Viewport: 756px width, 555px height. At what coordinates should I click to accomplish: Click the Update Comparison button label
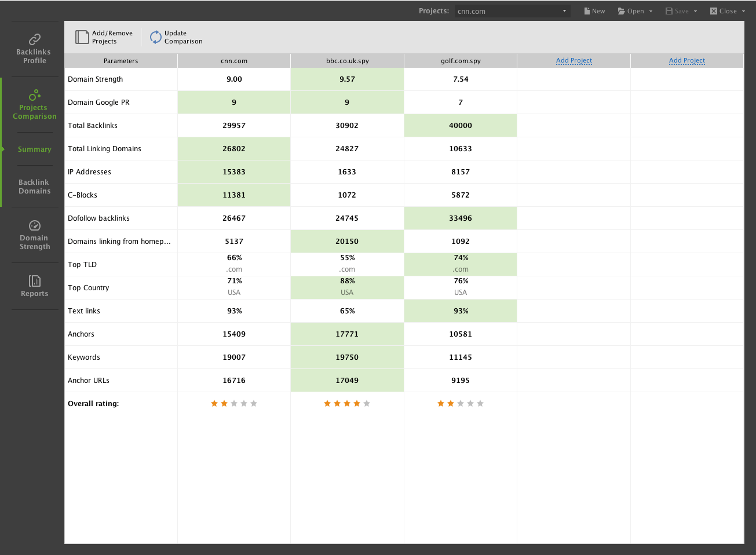pos(184,37)
